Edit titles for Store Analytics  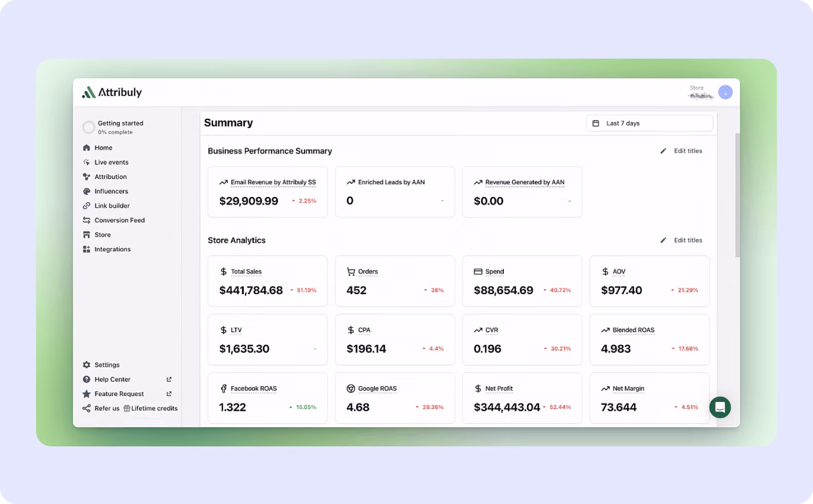point(682,240)
